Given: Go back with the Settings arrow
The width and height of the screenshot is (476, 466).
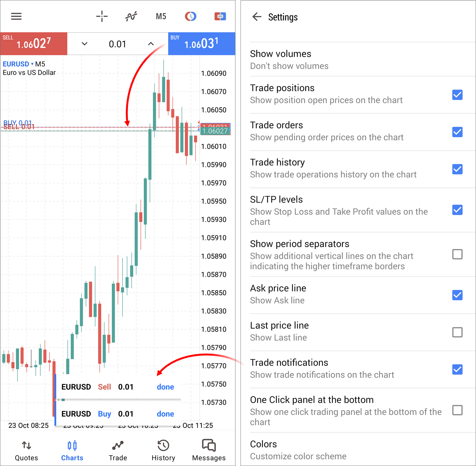Looking at the screenshot, I should pyautogui.click(x=257, y=17).
